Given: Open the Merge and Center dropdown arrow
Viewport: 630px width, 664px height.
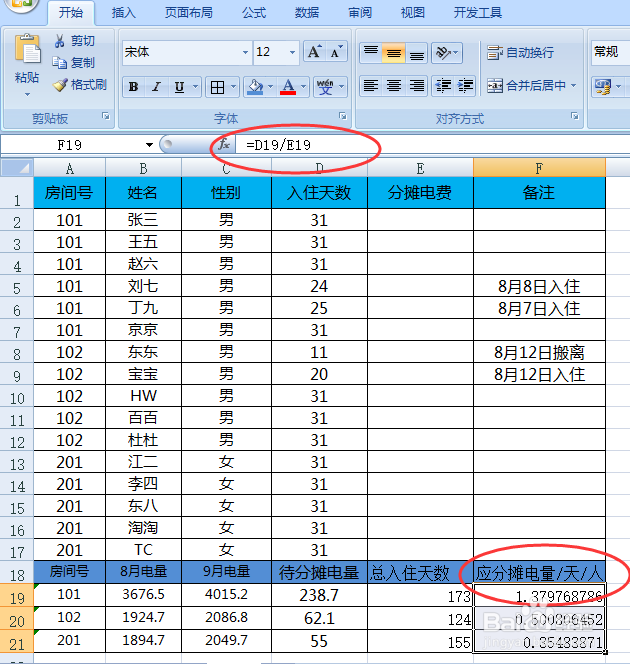Looking at the screenshot, I should tap(573, 86).
